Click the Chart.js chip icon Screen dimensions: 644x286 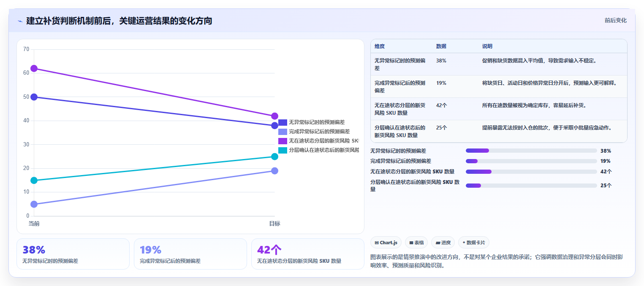tap(377, 243)
